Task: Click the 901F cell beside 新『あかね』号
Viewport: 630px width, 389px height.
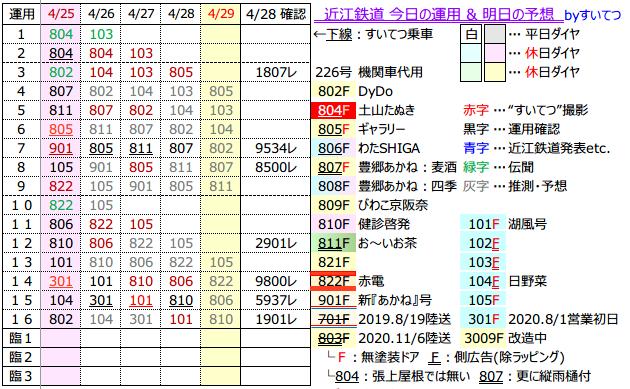Action: [333, 300]
